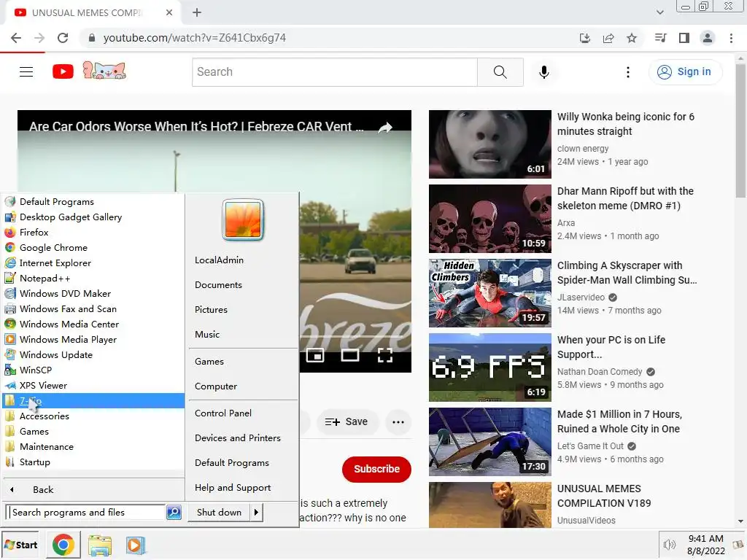Open Chrome from the taskbar
747x560 pixels.
tap(63, 545)
